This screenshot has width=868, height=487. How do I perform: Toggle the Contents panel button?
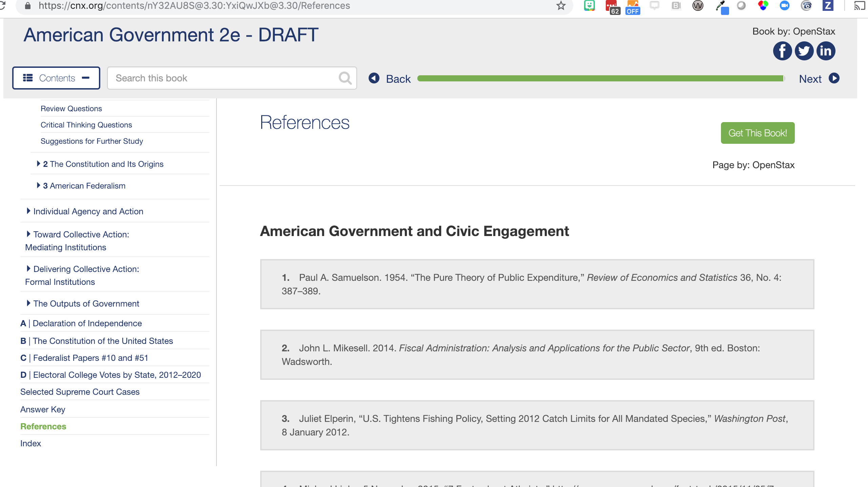coord(56,78)
